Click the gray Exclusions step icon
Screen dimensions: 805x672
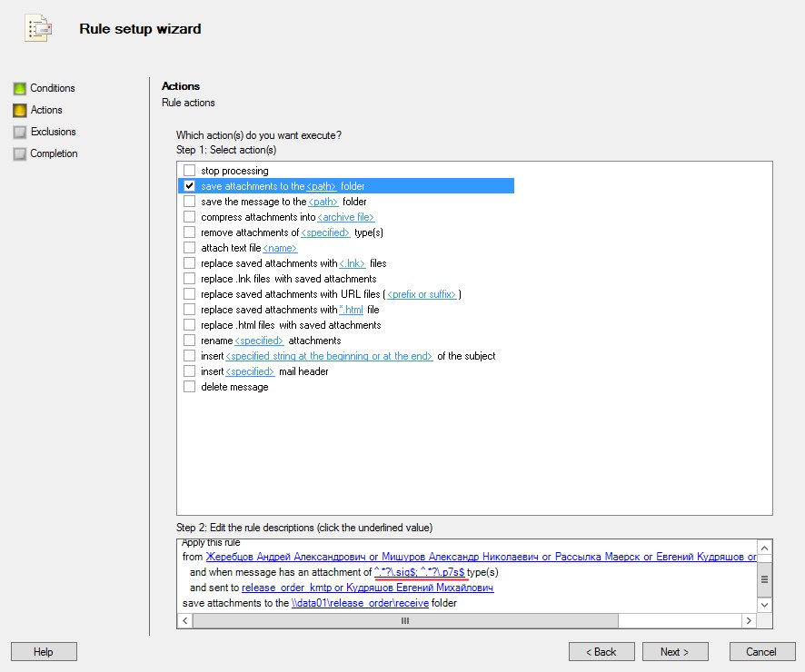point(19,132)
